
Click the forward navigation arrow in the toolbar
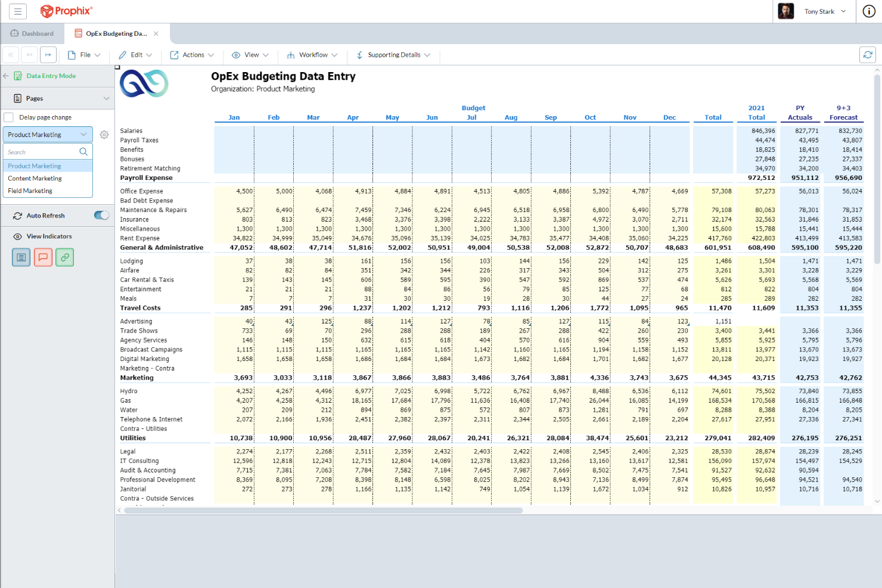click(x=48, y=54)
